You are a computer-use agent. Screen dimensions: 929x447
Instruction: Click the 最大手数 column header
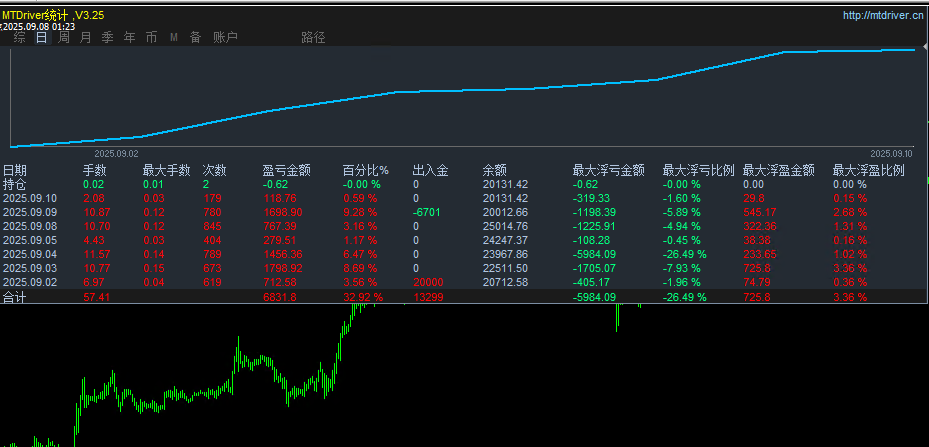click(x=166, y=171)
